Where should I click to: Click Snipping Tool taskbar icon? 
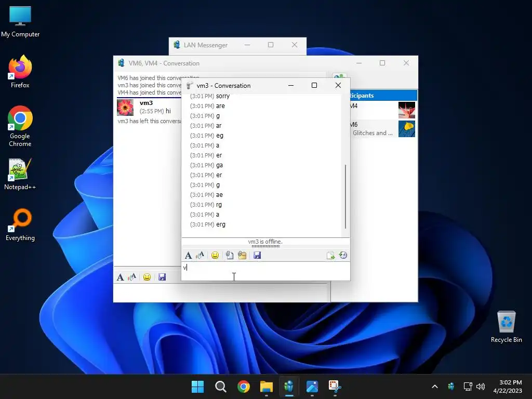point(335,387)
